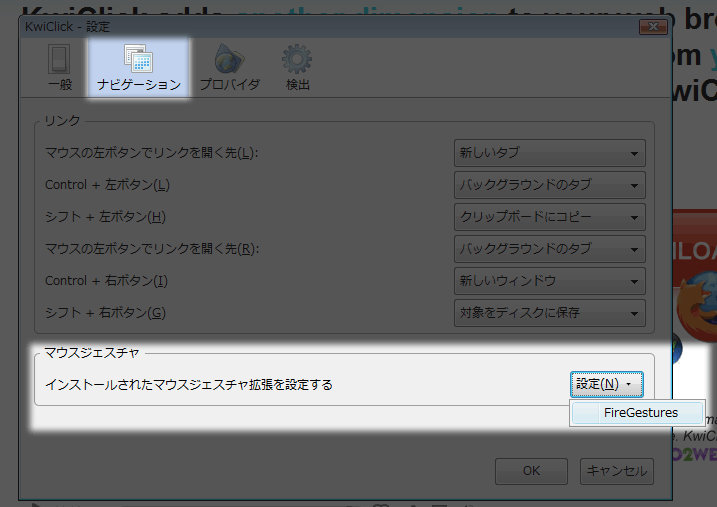717x507 pixels.
Task: Open dropdown for マウスの左ボタンでリンクを開く先(L)
Action: pyautogui.click(x=550, y=153)
